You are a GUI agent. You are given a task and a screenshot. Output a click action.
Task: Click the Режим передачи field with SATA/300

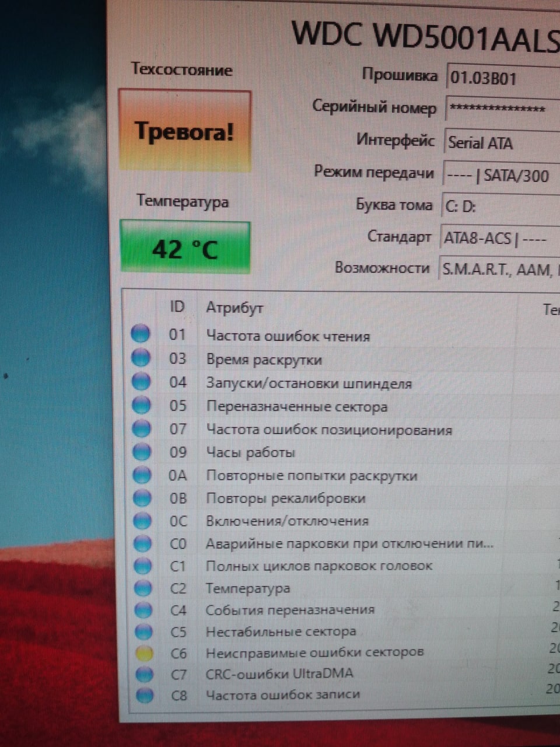click(x=501, y=174)
